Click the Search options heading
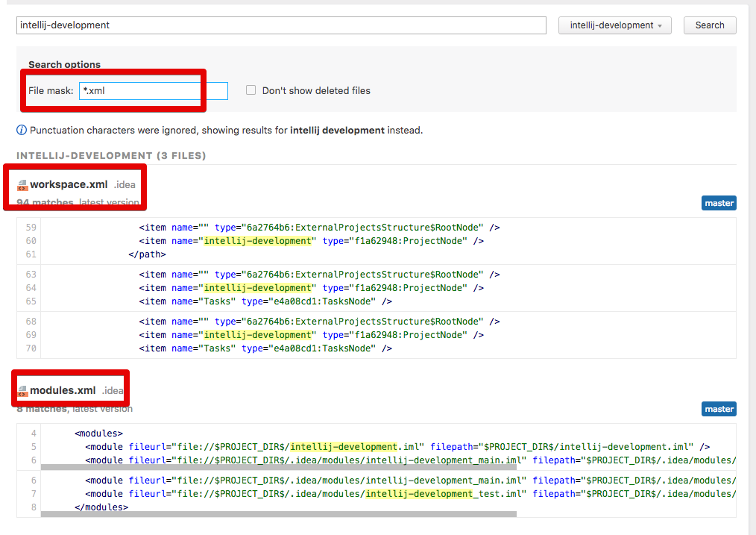 click(64, 65)
